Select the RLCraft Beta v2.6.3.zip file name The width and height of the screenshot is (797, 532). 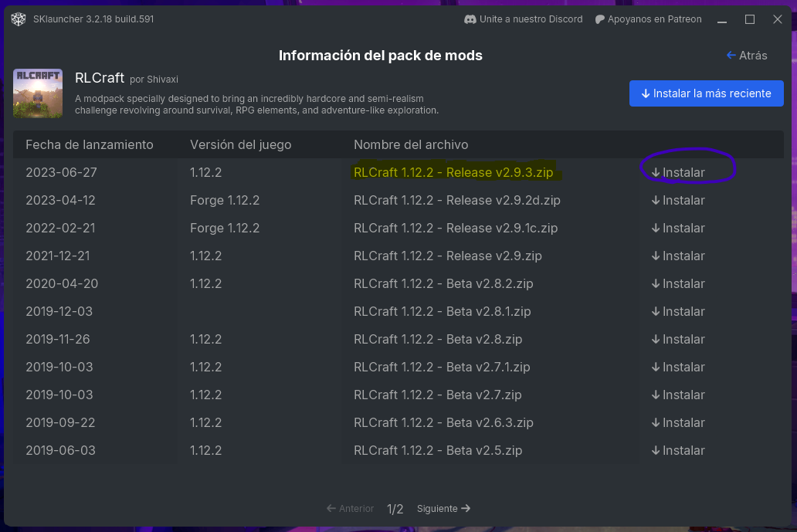pos(443,422)
